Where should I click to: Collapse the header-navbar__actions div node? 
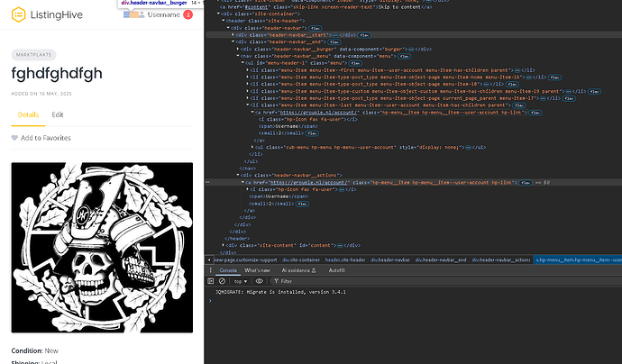click(x=238, y=175)
